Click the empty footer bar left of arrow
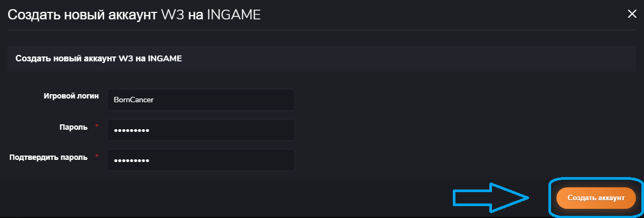The width and height of the screenshot is (644, 218). click(x=215, y=198)
